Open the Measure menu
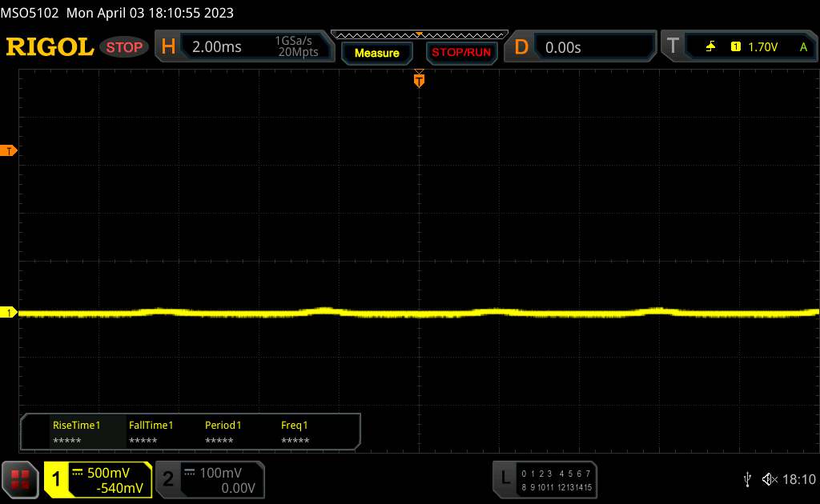The height and width of the screenshot is (504, 820). (376, 53)
